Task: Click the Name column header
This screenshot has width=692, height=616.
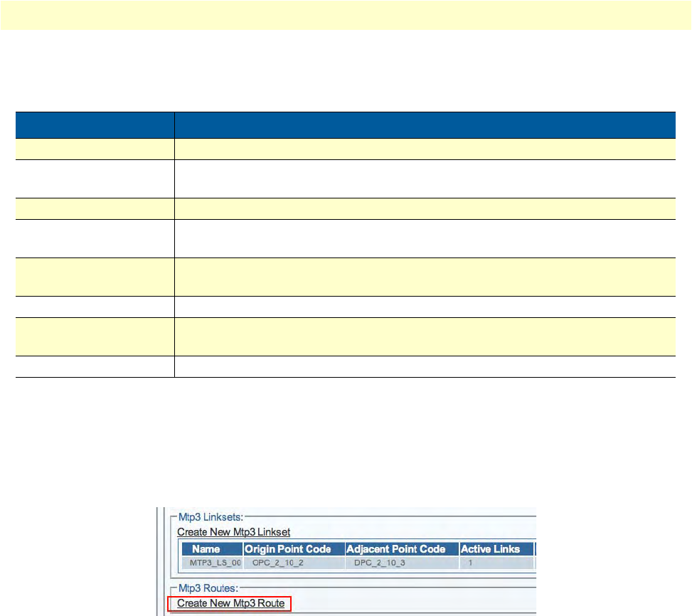Action: (213, 549)
